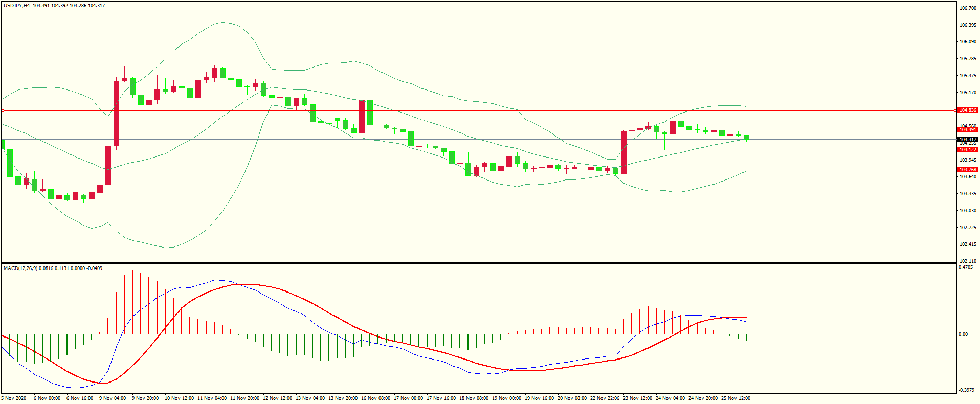Click the 18 Nov 08:00 time label
The width and height of the screenshot is (980, 404).
point(474,398)
